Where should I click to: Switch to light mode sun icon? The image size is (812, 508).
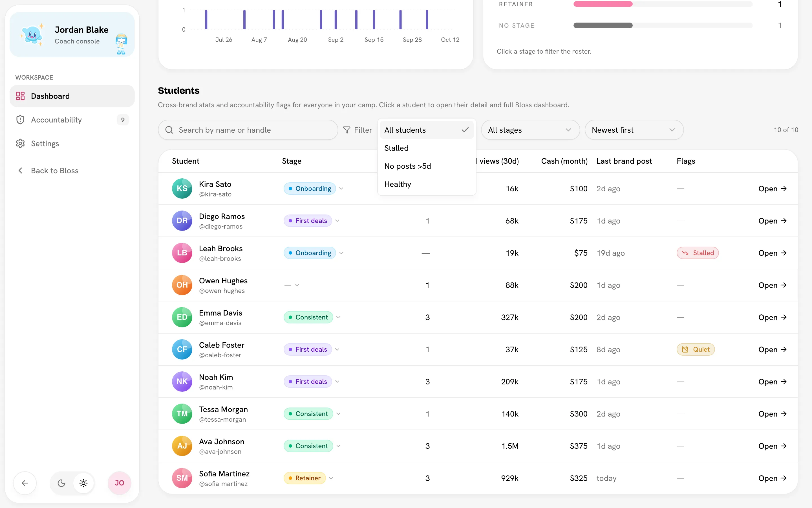83,483
